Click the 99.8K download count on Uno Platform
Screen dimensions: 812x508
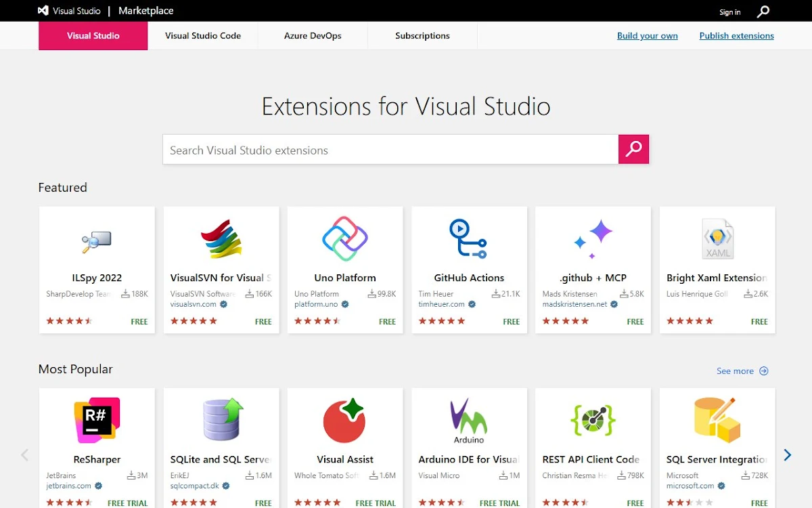tap(386, 294)
